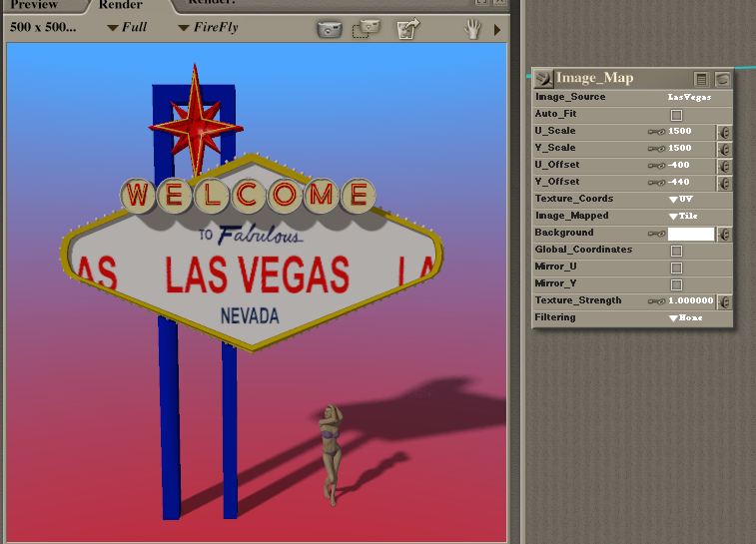This screenshot has width=756, height=544.
Task: Click the key icon for U_Offset
Action: point(656,166)
